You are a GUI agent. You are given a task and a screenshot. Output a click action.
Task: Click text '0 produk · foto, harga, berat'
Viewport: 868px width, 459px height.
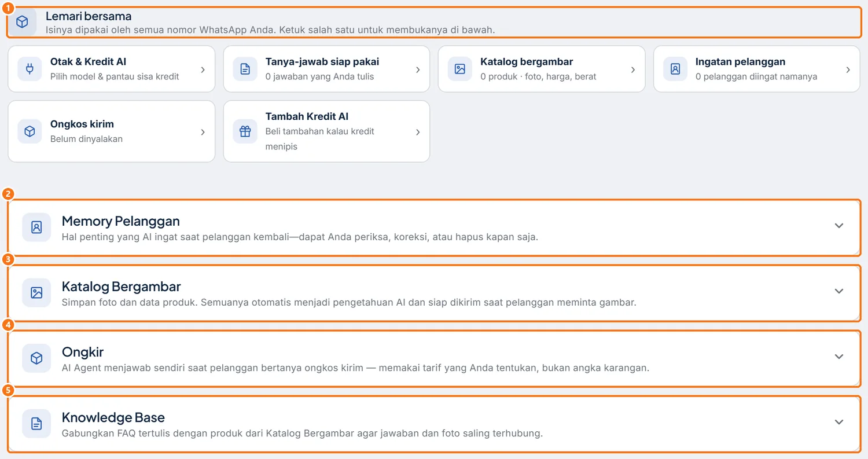538,76
